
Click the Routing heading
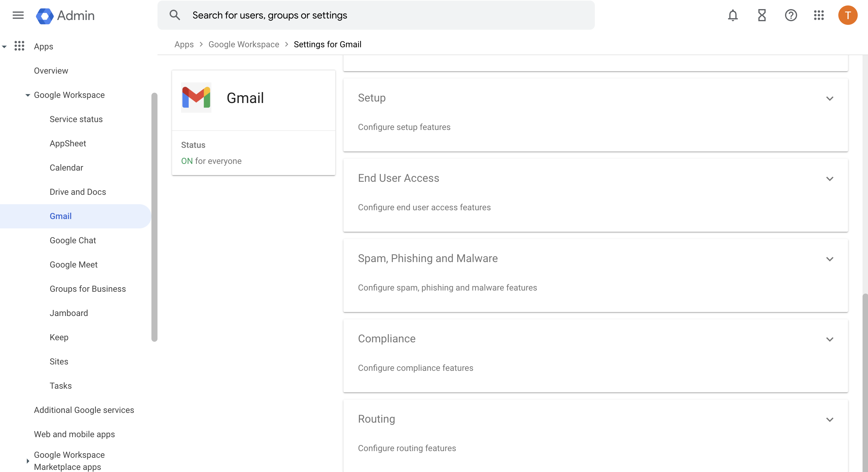tap(376, 419)
